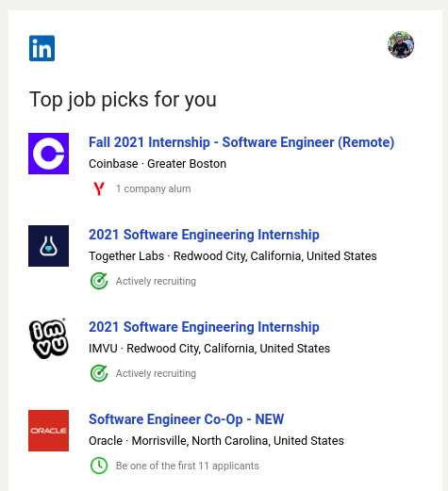Click 'Oracle · Morrisville, North Carolina' line
Image resolution: width=448 pixels, height=491 pixels.
216,441
